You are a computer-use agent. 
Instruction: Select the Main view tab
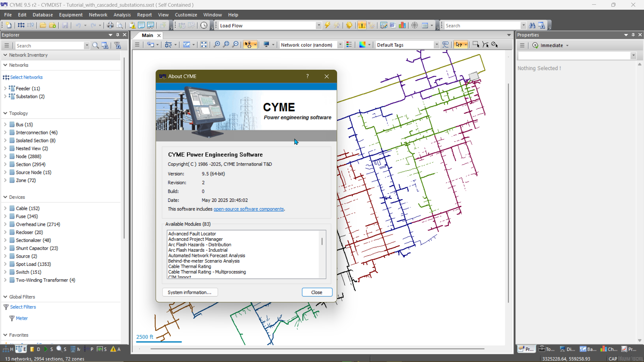click(x=147, y=35)
